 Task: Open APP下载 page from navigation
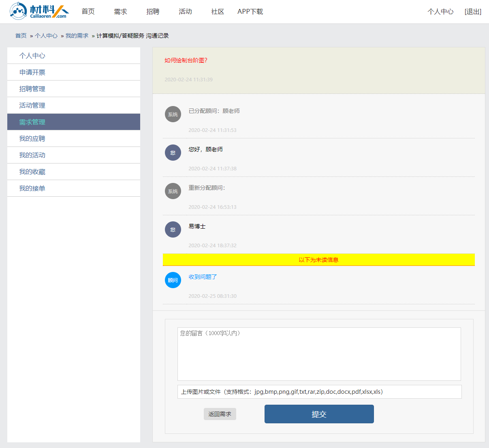250,12
